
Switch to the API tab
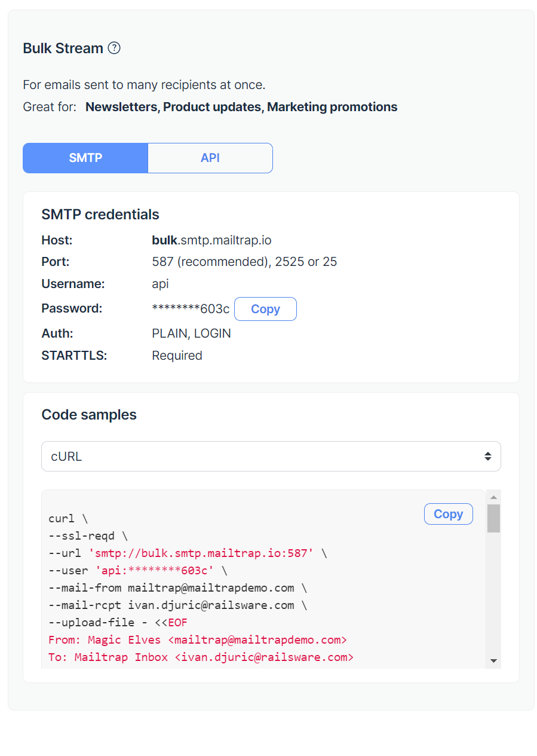(x=210, y=158)
